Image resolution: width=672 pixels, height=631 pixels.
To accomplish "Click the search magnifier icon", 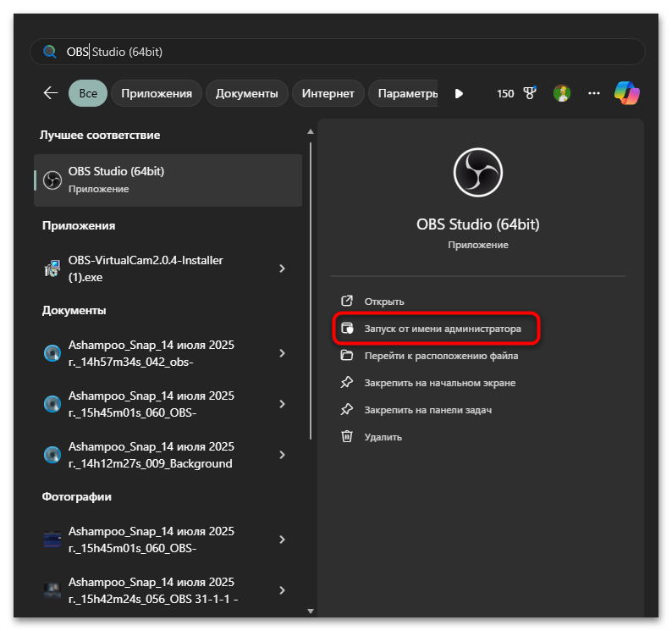I will coord(50,52).
